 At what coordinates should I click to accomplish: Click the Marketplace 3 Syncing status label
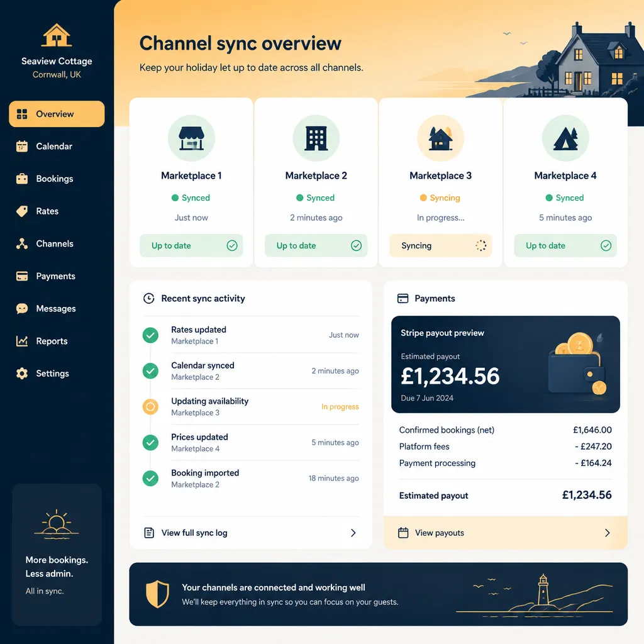click(x=440, y=197)
